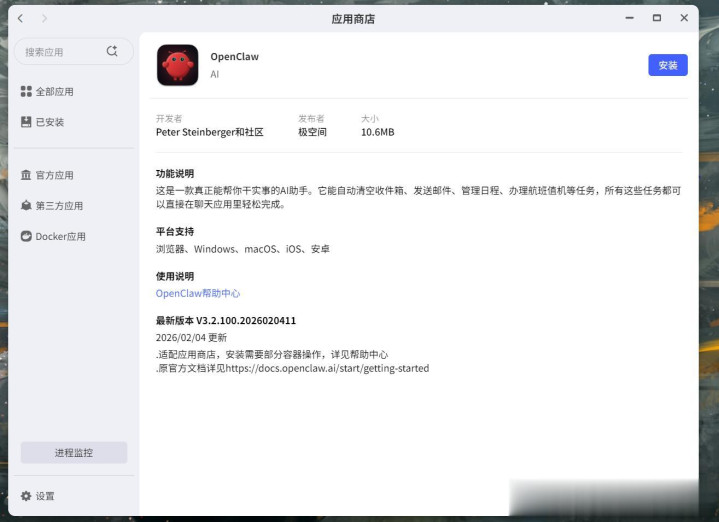Click the size value 10.6MB

coord(377,132)
